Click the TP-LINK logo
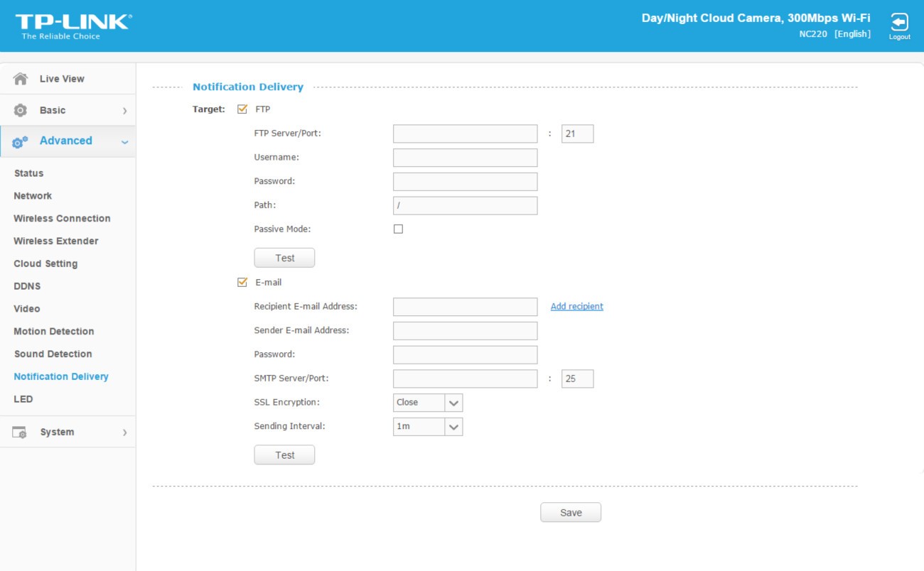924x571 pixels. 72,26
